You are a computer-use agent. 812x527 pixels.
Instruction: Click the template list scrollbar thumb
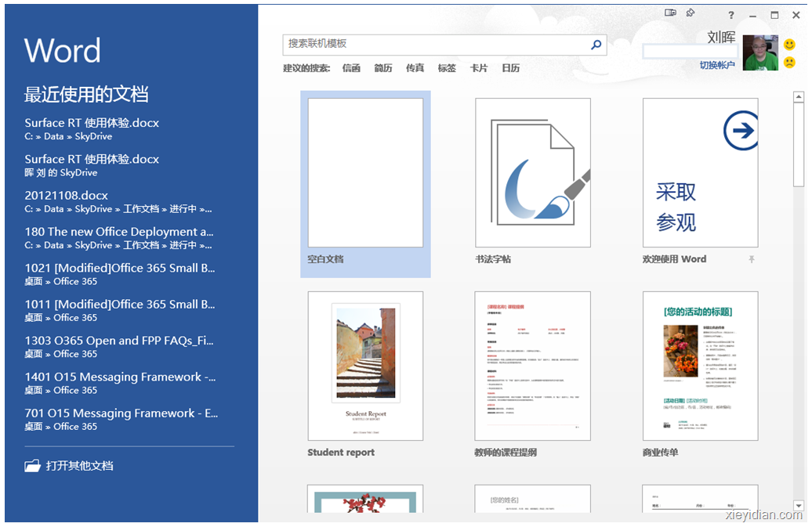(799, 144)
